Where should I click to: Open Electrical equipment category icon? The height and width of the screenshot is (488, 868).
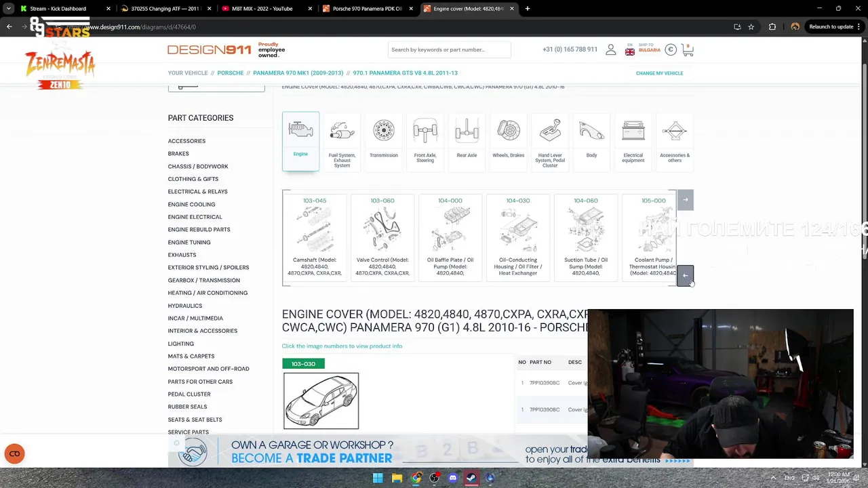pyautogui.click(x=633, y=141)
